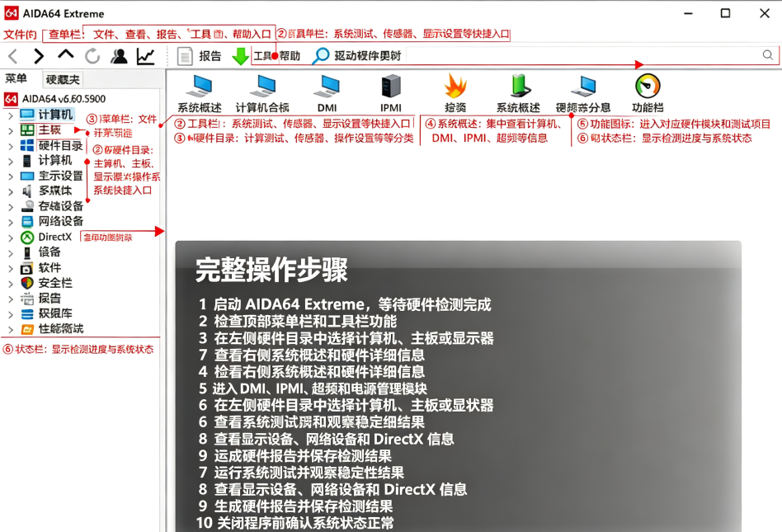Click the speedometer gauge icon
Image resolution: width=782 pixels, height=532 pixels.
[648, 86]
